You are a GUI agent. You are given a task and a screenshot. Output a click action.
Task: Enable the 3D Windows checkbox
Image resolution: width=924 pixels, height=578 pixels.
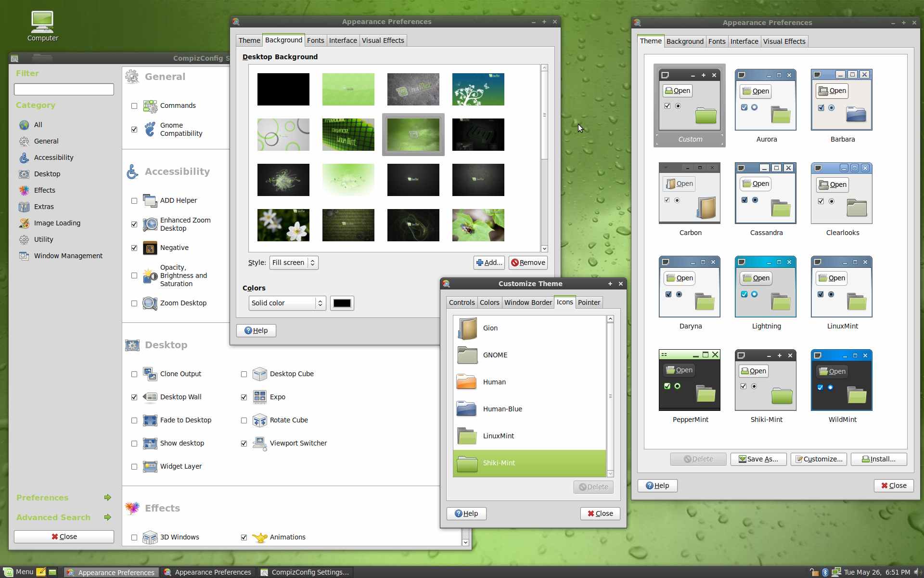(x=134, y=538)
